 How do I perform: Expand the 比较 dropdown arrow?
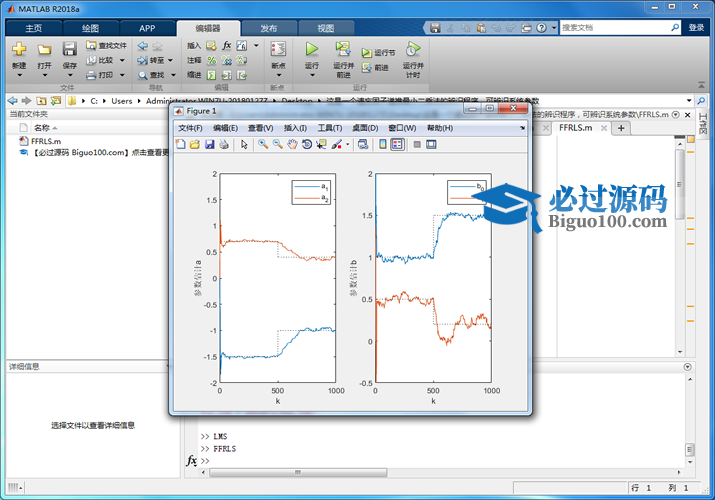tap(122, 60)
